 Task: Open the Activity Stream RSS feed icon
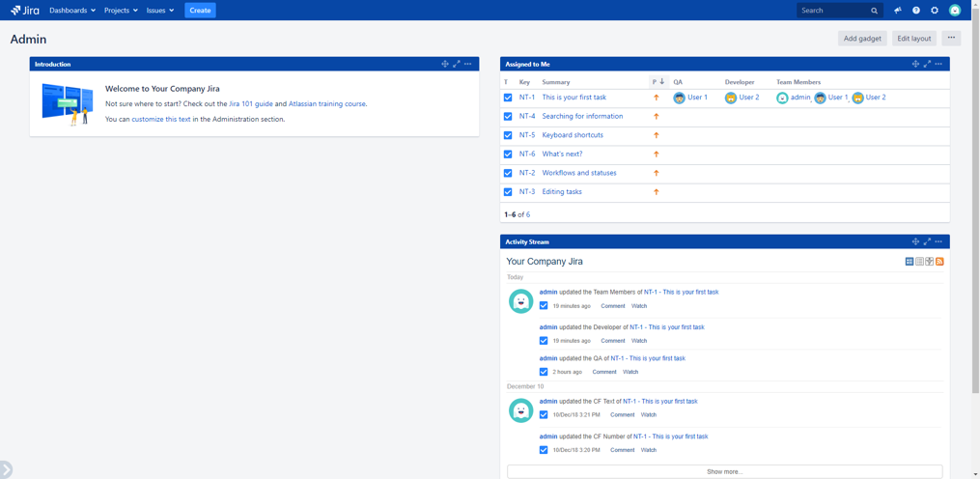point(939,262)
